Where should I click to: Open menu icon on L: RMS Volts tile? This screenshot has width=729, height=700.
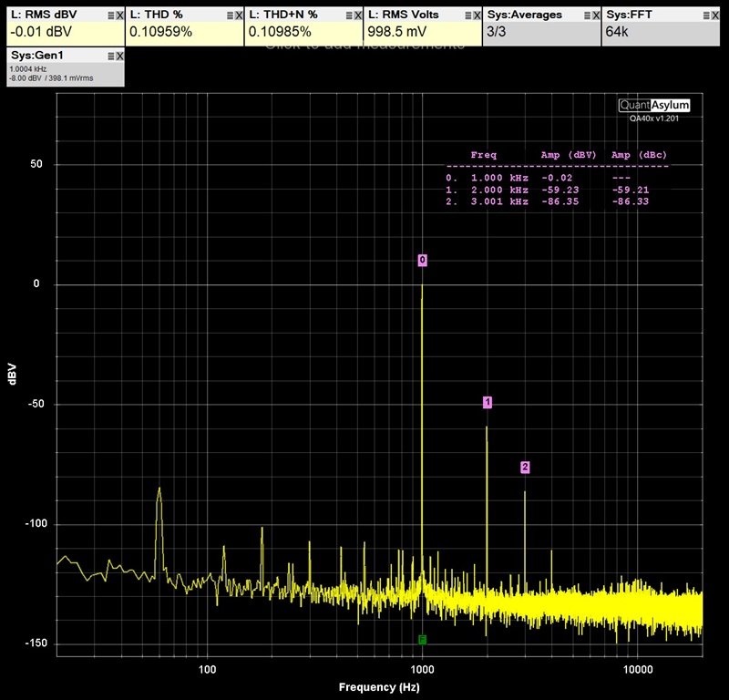468,15
